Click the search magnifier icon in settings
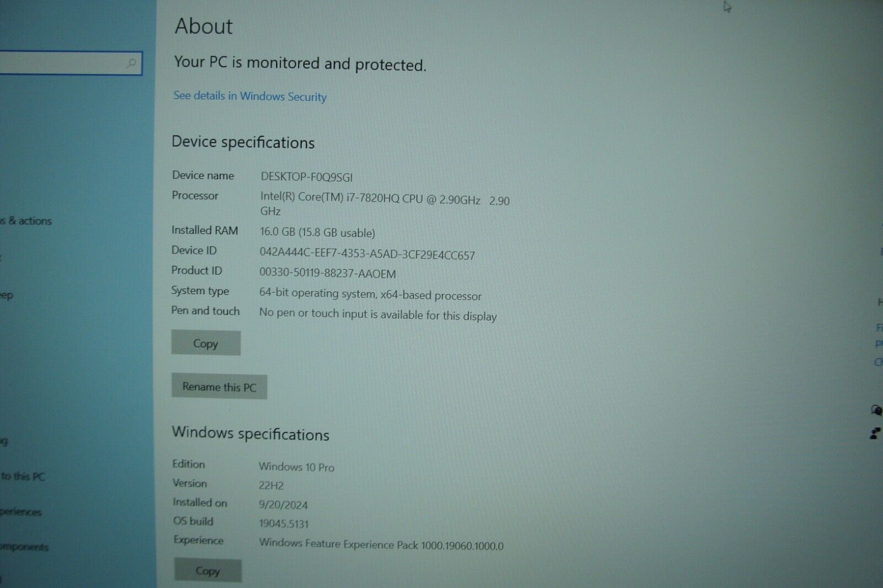Viewport: 883px width, 588px height. click(x=131, y=63)
